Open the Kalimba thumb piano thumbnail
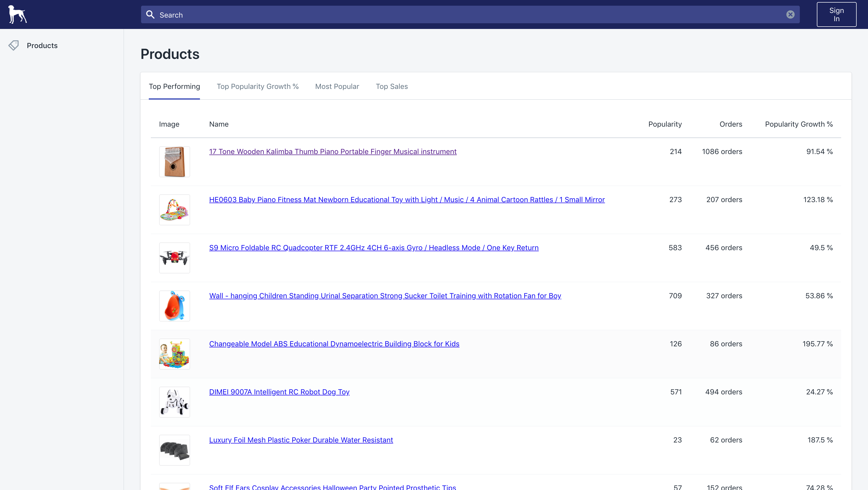This screenshot has height=490, width=868. (174, 162)
